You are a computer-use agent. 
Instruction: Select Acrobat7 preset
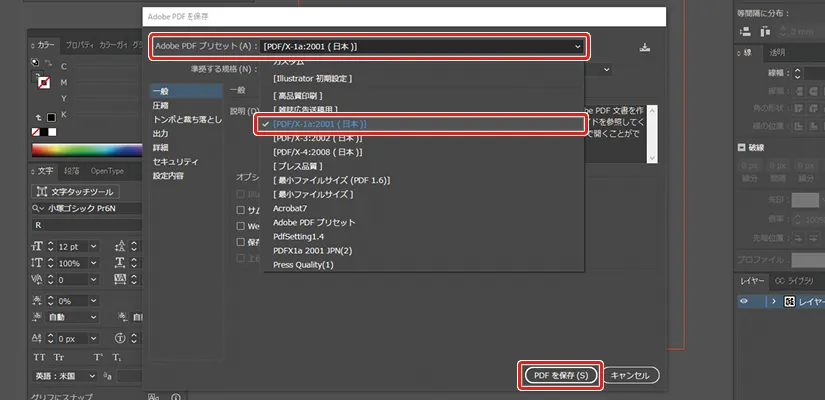pos(424,208)
